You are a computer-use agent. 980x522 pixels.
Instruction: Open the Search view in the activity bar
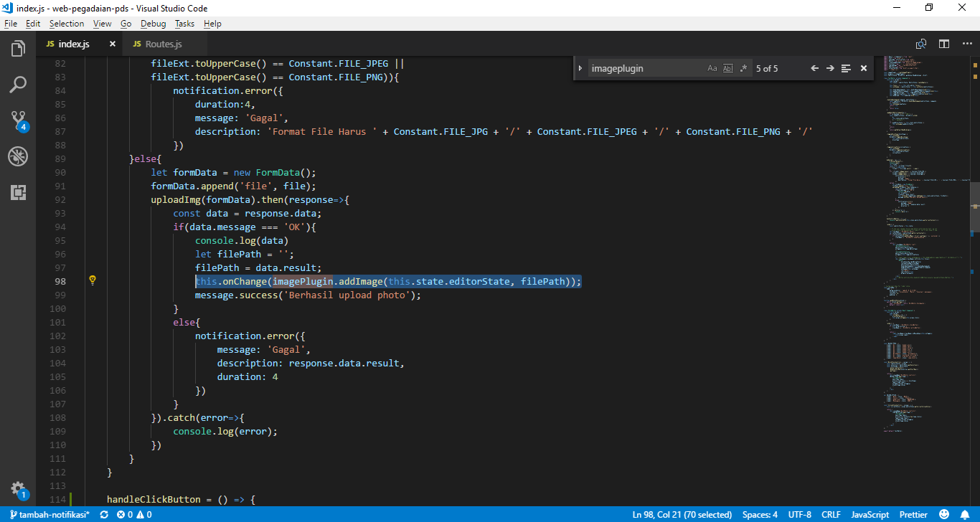[17, 84]
